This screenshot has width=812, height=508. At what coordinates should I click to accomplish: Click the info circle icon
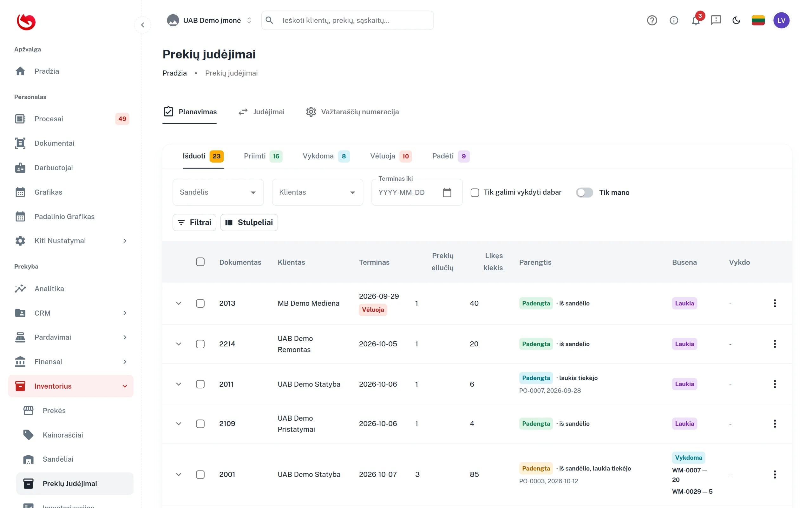click(673, 21)
